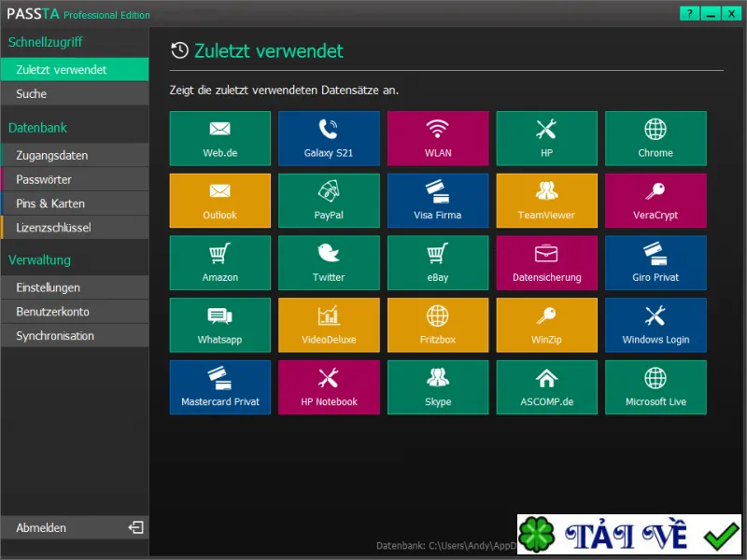This screenshot has width=747, height=560.
Task: Click Abmelden to log out
Action: pyautogui.click(x=75, y=527)
